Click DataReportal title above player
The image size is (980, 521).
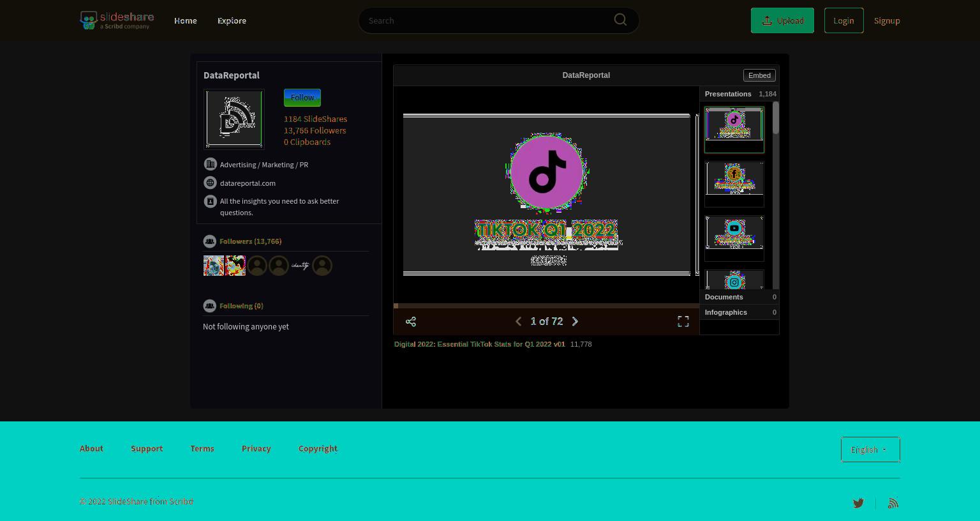586,75
